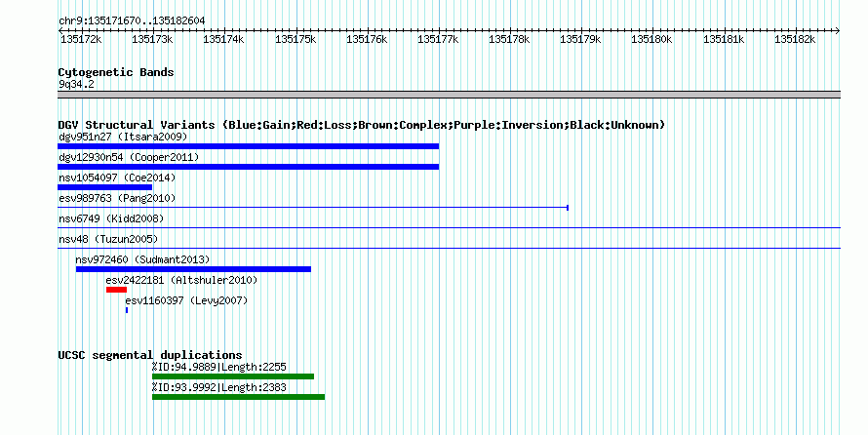Click segmental duplication bar with length 2383

coord(239,397)
